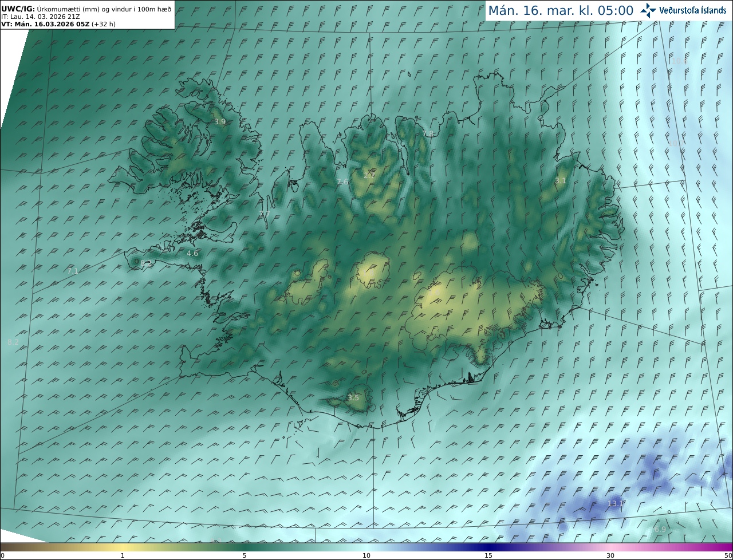Click the 7.8 value on the north coast
Screen dimensions: 733x560
[428, 134]
